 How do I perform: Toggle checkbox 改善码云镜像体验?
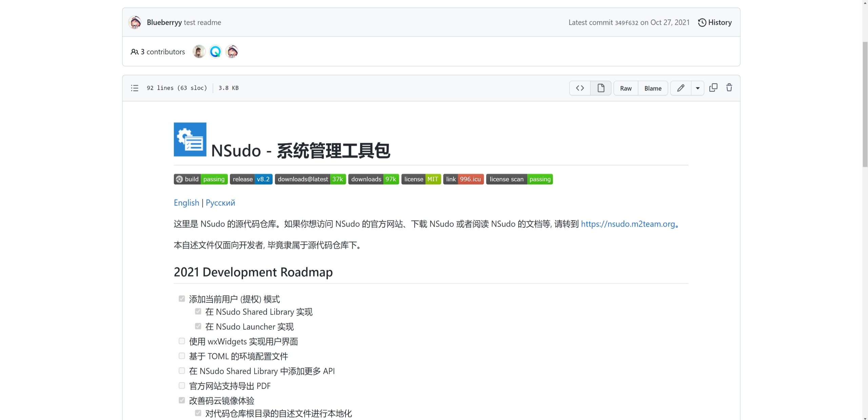pos(182,400)
